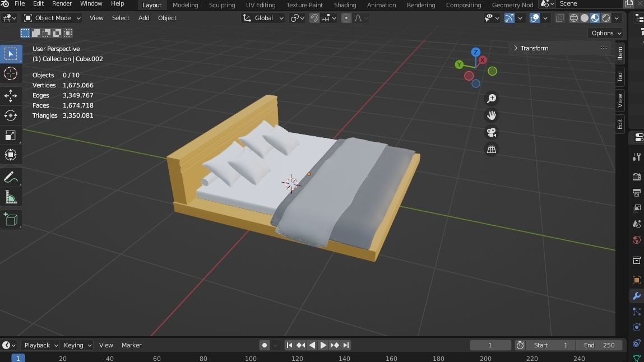
Task: Switch to rendered shading
Action: pos(606,18)
